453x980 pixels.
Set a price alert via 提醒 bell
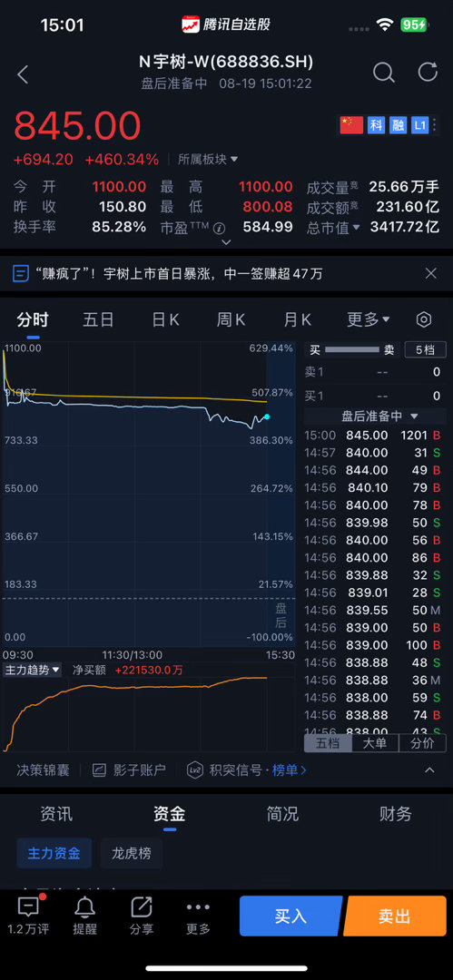pyautogui.click(x=84, y=916)
